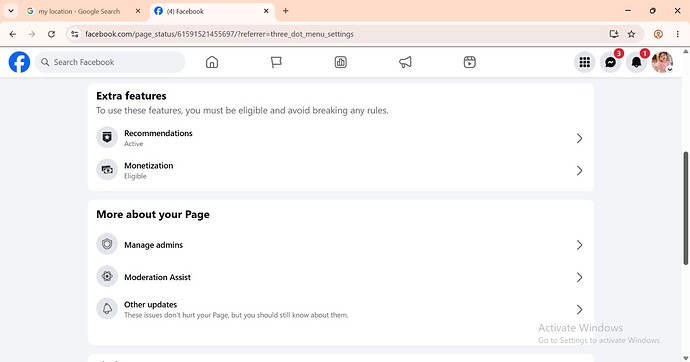Reload the current page

pos(51,34)
